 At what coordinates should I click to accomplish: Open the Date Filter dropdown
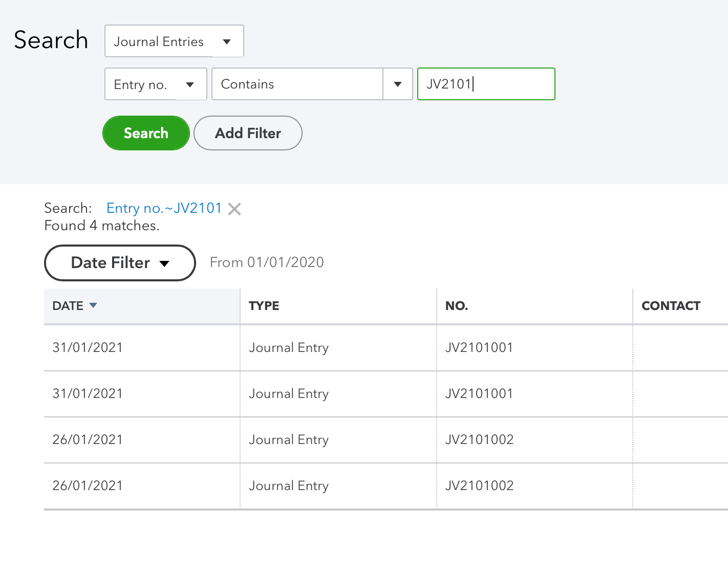120,263
